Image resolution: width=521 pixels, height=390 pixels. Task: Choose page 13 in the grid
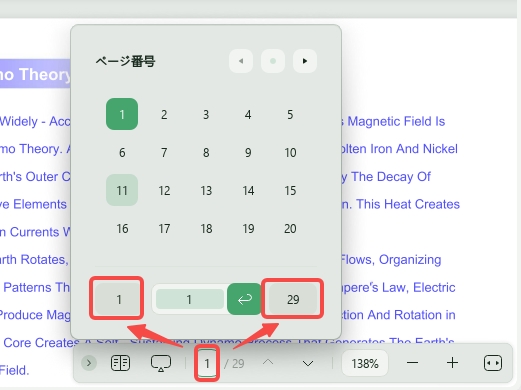coord(206,191)
